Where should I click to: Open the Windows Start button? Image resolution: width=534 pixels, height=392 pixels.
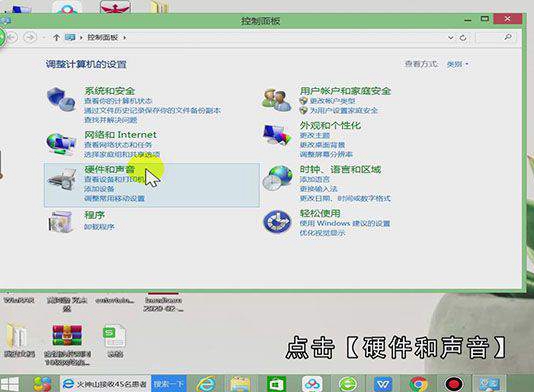(x=10, y=384)
